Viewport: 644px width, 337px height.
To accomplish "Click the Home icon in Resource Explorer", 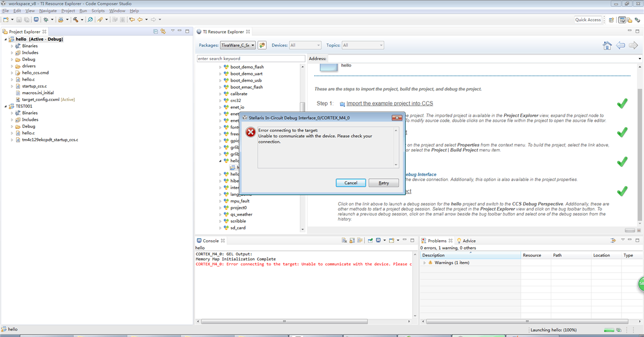I will (607, 46).
